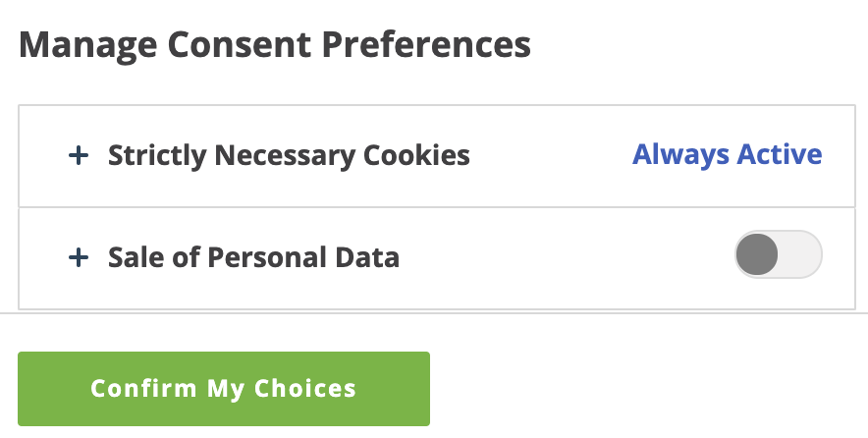The height and width of the screenshot is (438, 868).
Task: Expand Strictly Necessary Cookies via plus icon
Action: 78,155
